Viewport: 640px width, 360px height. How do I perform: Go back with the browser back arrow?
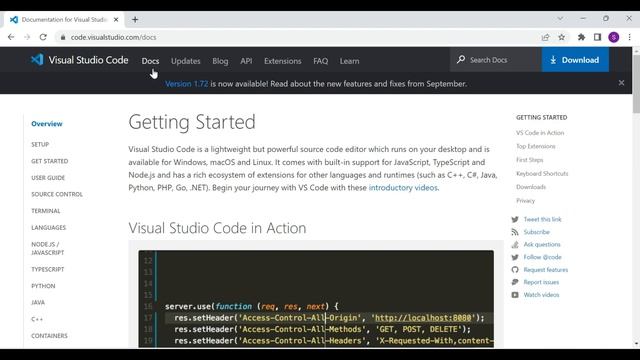click(11, 37)
